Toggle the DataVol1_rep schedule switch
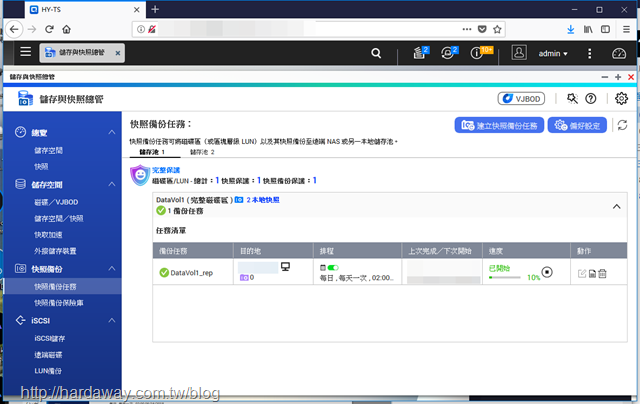Viewport: 640px width, 404px height. coord(333,268)
